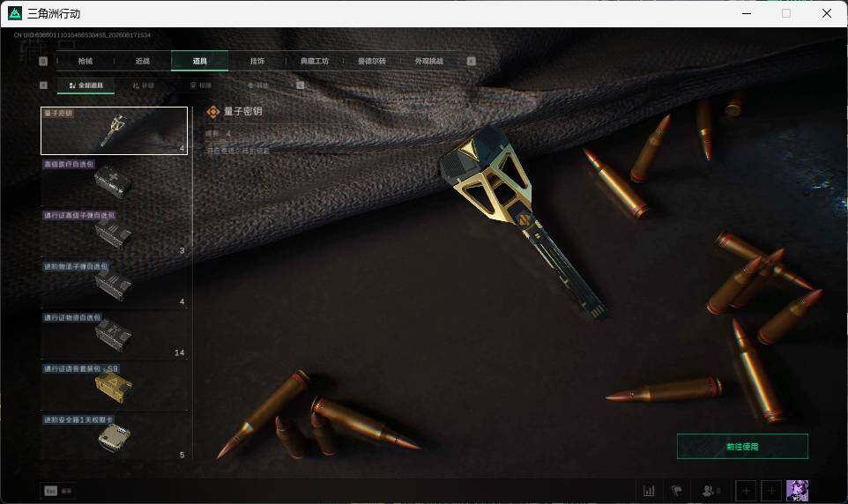Click the green 前往使用 button

pos(742,446)
